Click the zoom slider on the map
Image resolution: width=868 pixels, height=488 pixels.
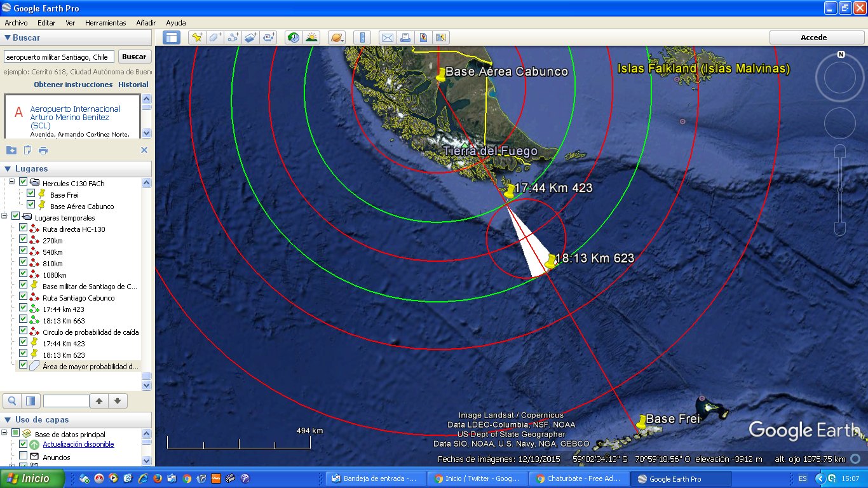coord(840,189)
